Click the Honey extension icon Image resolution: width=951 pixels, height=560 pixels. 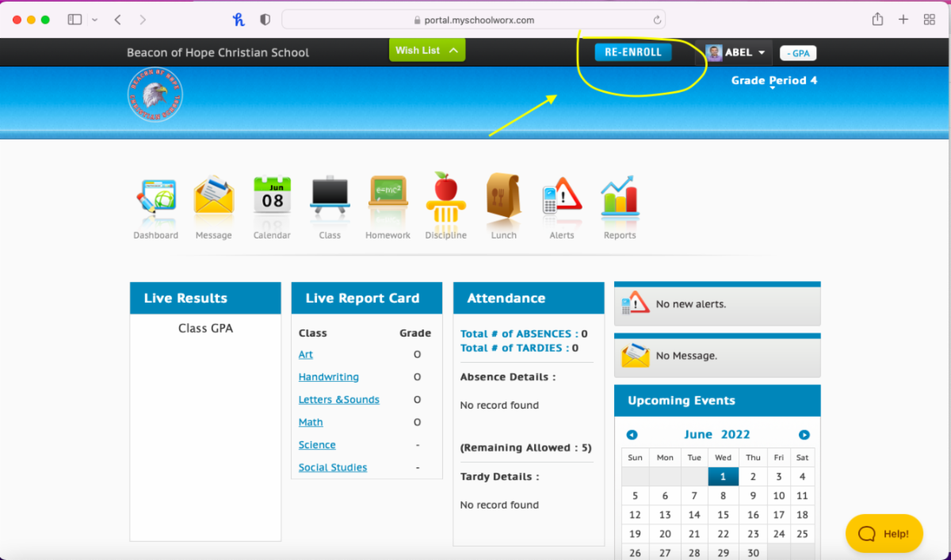(x=239, y=20)
